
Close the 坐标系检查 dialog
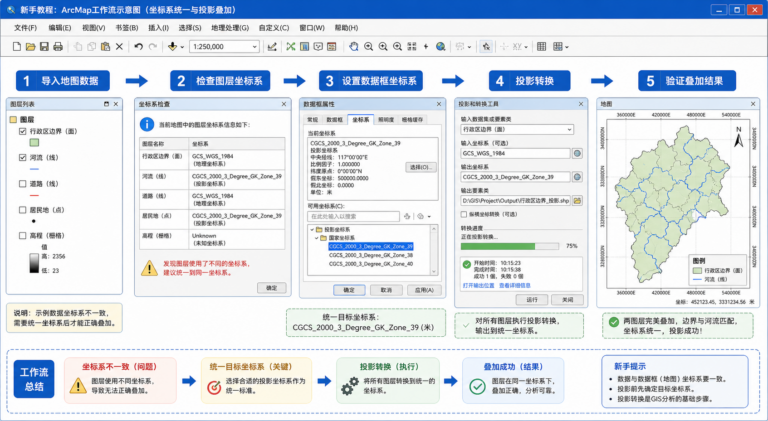[284, 104]
